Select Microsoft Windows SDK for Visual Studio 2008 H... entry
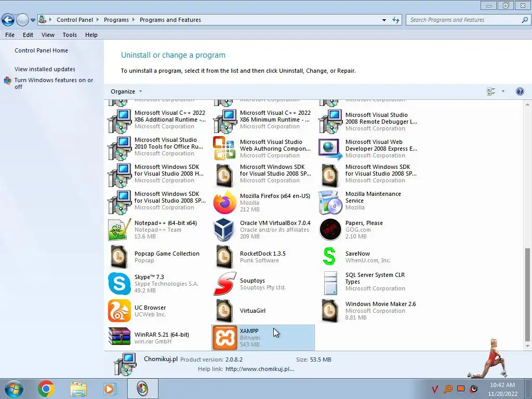 [157, 176]
